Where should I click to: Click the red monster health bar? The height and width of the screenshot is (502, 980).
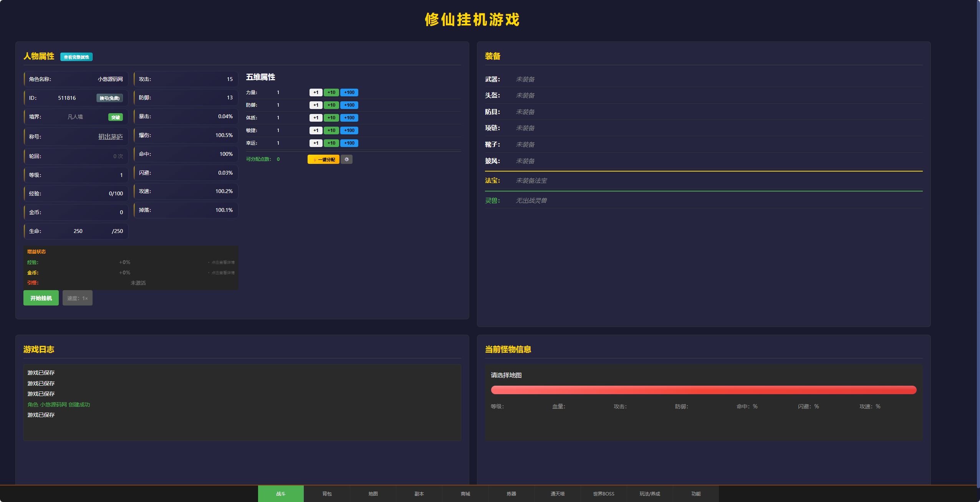tap(704, 390)
